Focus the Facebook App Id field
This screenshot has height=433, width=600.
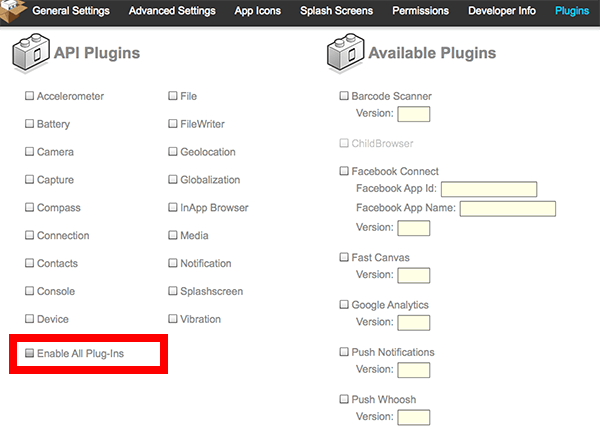pyautogui.click(x=489, y=189)
